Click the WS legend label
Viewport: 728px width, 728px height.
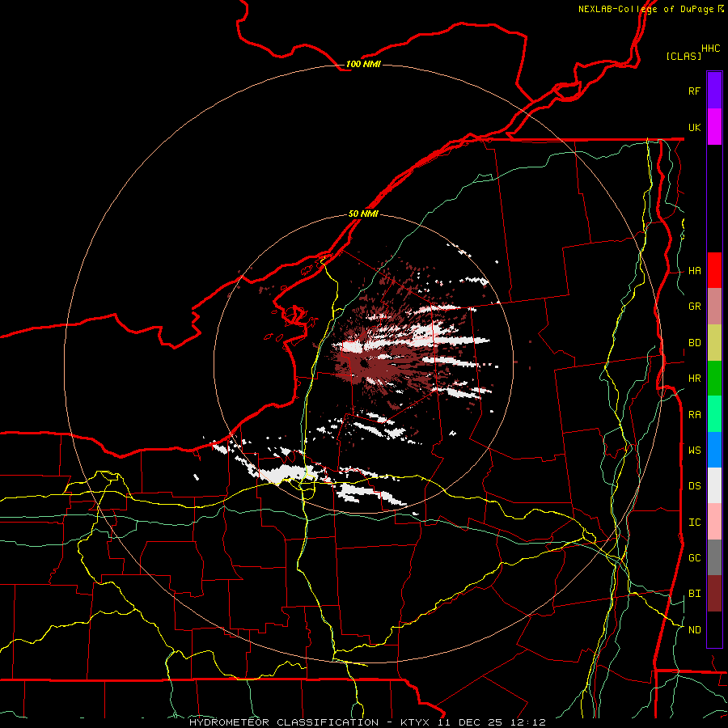(x=694, y=450)
